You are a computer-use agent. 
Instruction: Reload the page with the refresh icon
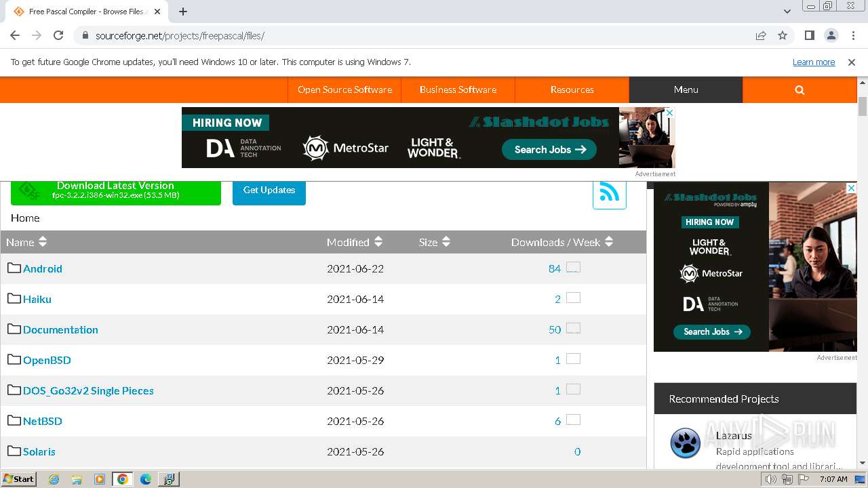(58, 35)
